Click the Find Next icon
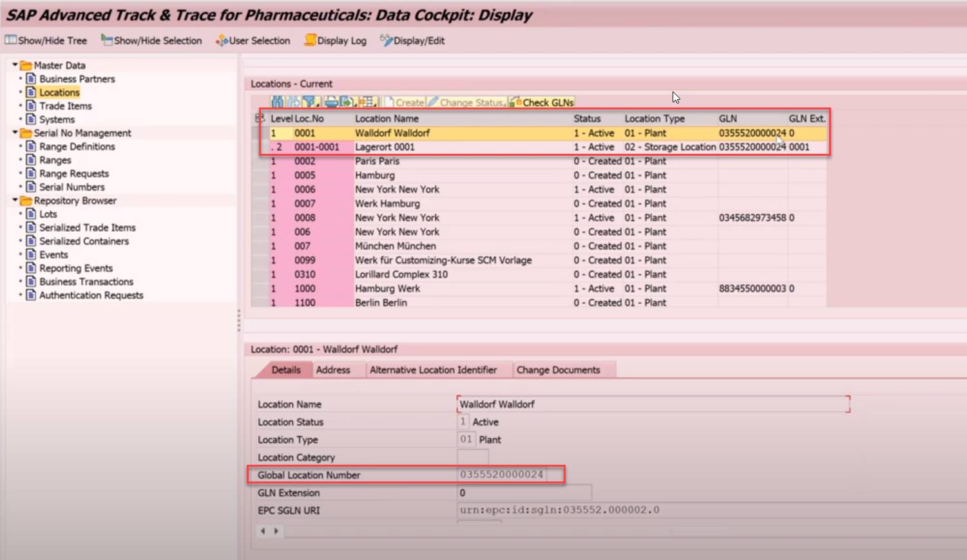 point(294,102)
